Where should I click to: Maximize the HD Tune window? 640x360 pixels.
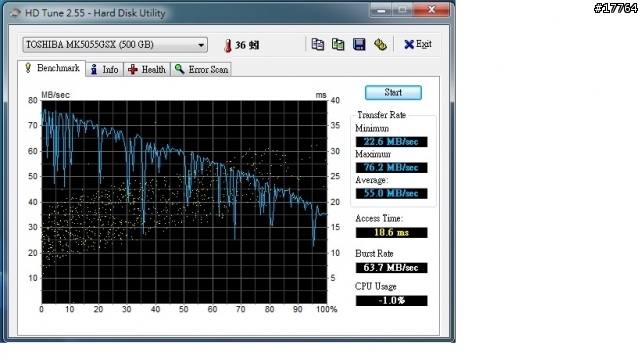point(402,10)
